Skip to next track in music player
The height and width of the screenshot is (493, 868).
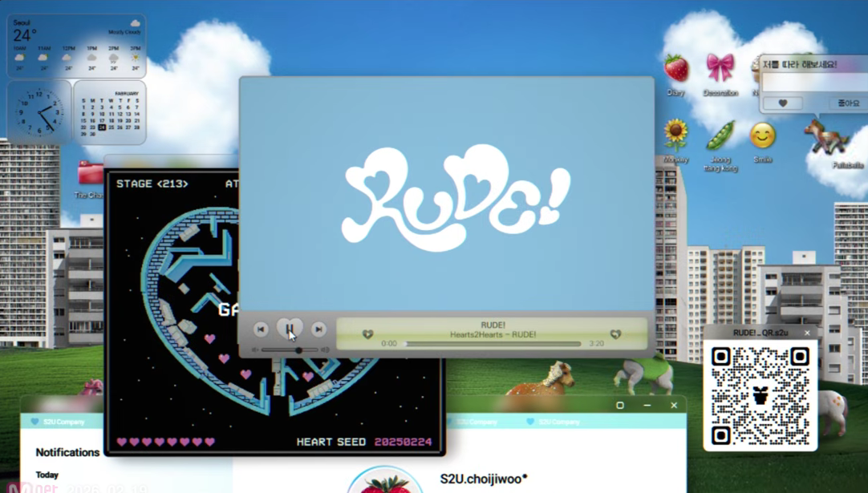tap(318, 329)
